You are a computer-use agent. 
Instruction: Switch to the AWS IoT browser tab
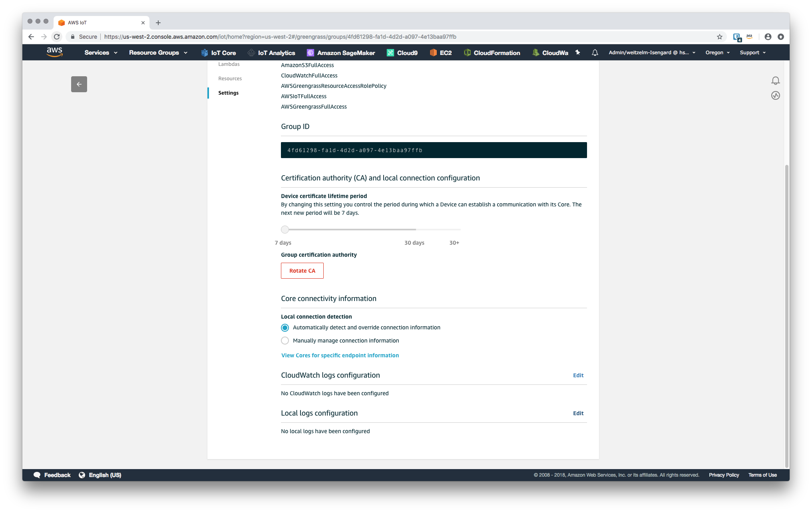point(102,23)
